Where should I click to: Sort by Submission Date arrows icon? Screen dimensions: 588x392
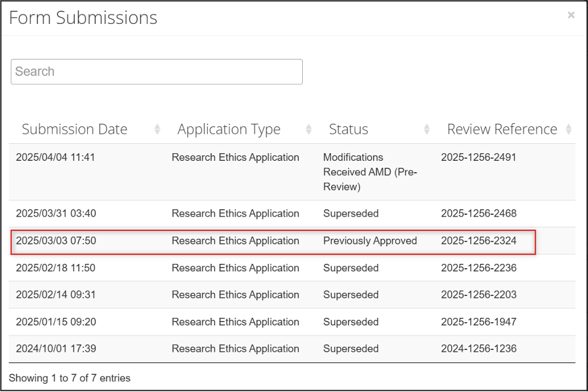157,129
